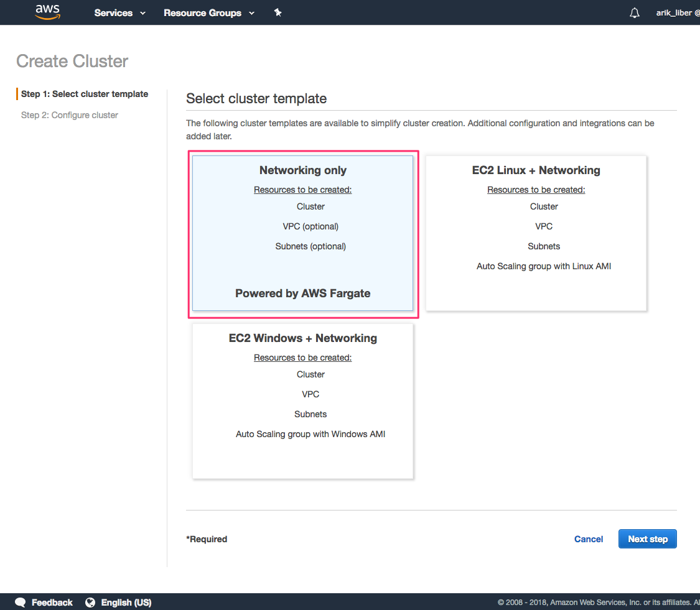Cancel the cluster creation
This screenshot has height=610, width=700.
(588, 538)
